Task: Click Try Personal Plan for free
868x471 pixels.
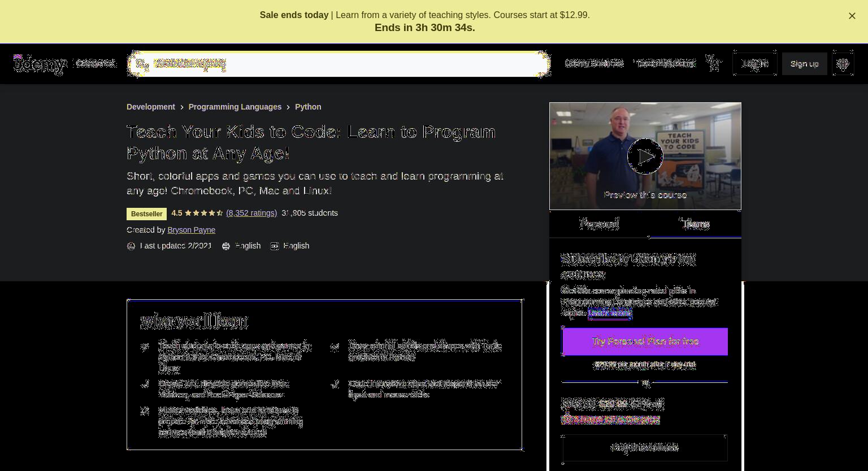Action: tap(645, 342)
